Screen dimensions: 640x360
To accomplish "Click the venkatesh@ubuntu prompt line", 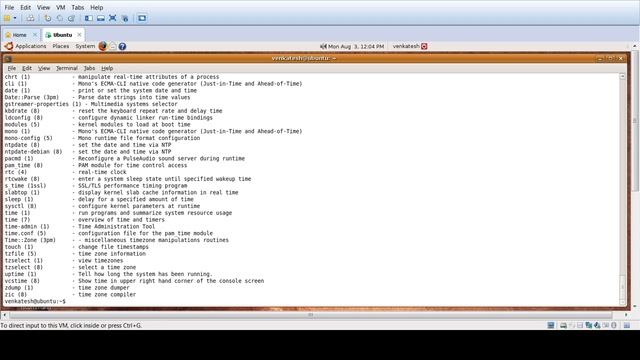I will pyautogui.click(x=35, y=302).
